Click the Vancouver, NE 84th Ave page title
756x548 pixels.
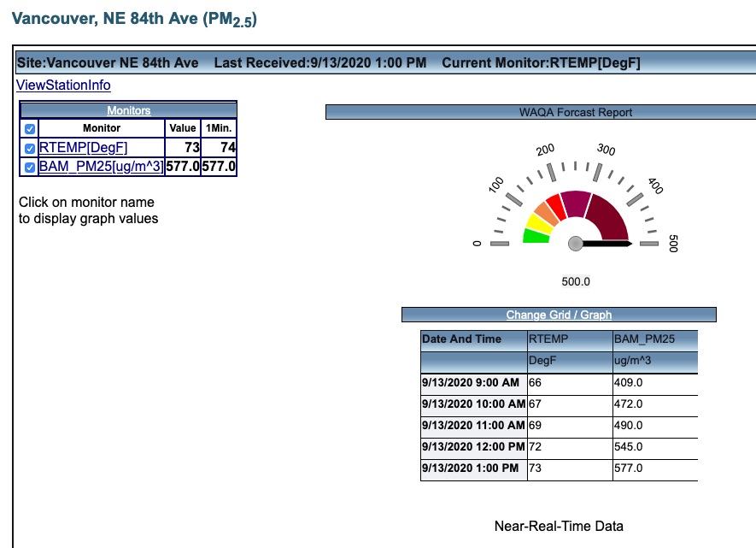[134, 20]
